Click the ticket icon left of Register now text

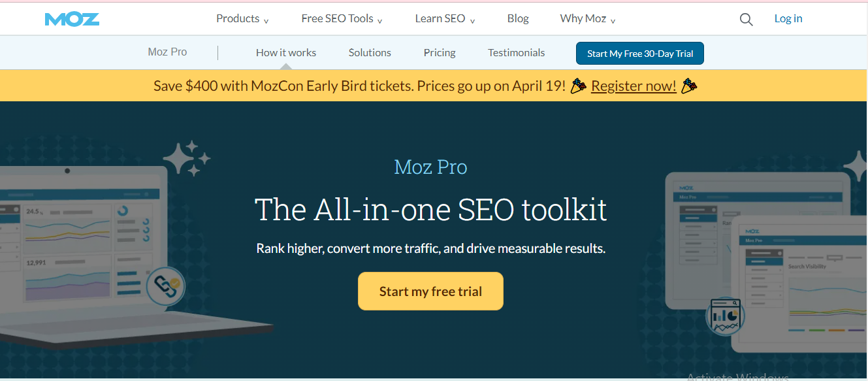coord(577,85)
